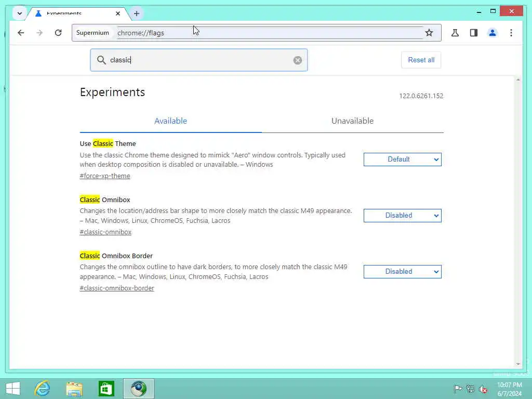The image size is (532, 399).
Task: Clear the flags search with the X icon
Action: coord(298,60)
